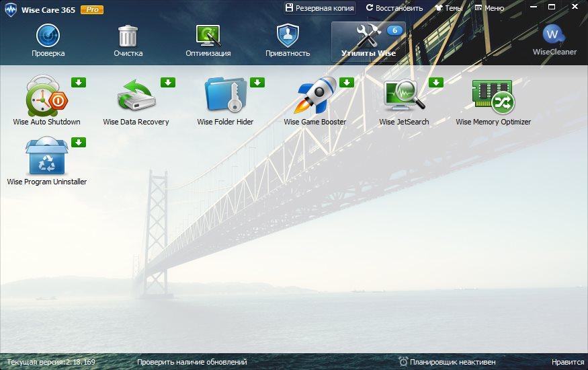Open the Проверка (PC Checkup) tab
This screenshot has height=370, width=588.
(48, 40)
